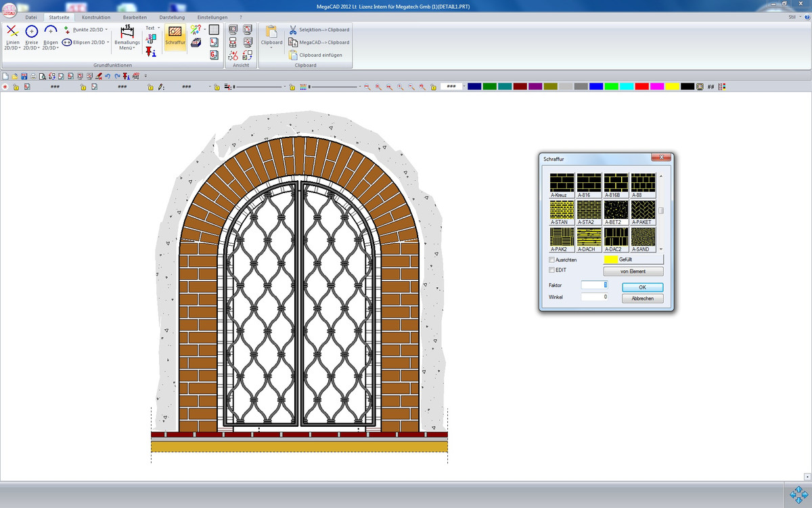This screenshot has width=812, height=508.
Task: Expand the Punkte 2D/3D dropdown
Action: click(x=106, y=30)
